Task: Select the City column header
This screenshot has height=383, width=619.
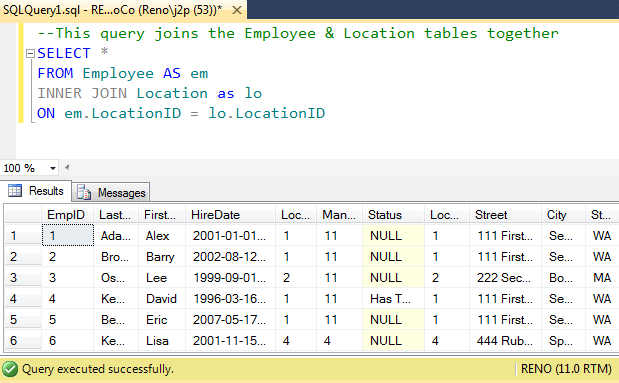Action: coord(563,215)
